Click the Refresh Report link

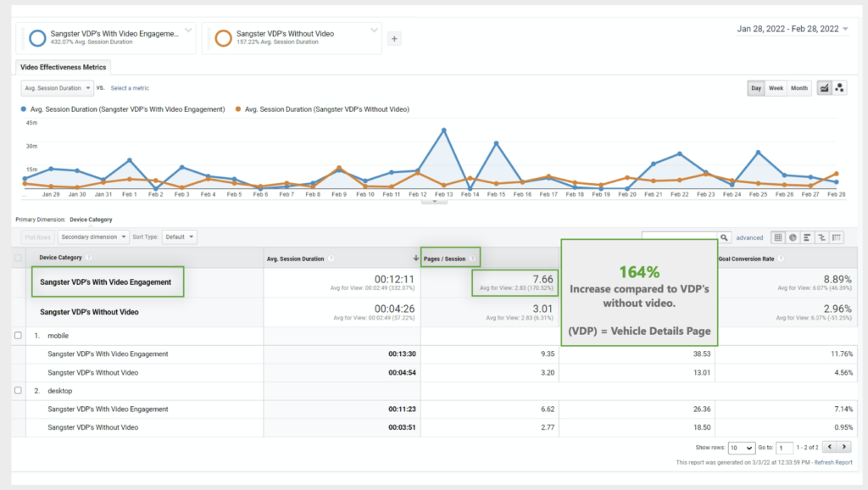click(x=833, y=462)
